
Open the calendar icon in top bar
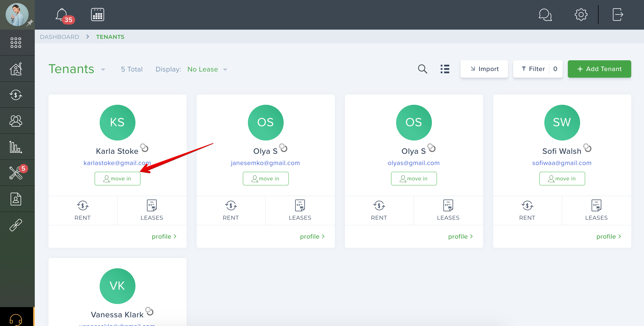pyautogui.click(x=98, y=15)
